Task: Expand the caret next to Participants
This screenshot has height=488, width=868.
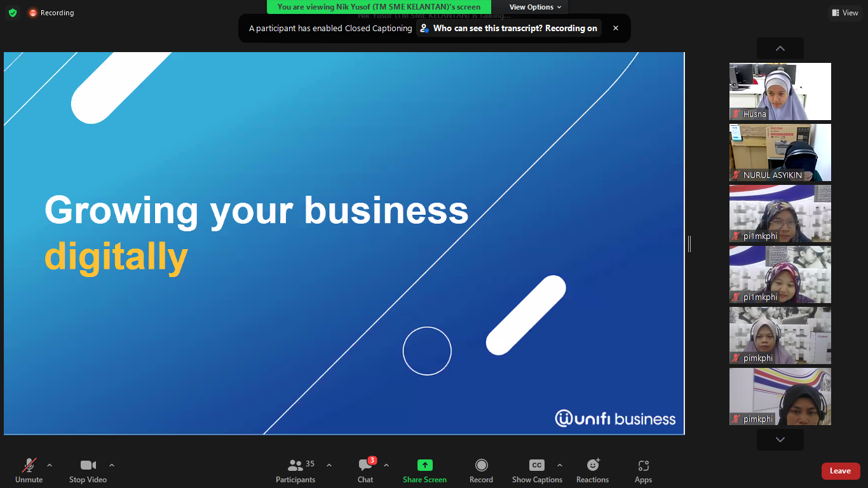Action: (329, 465)
